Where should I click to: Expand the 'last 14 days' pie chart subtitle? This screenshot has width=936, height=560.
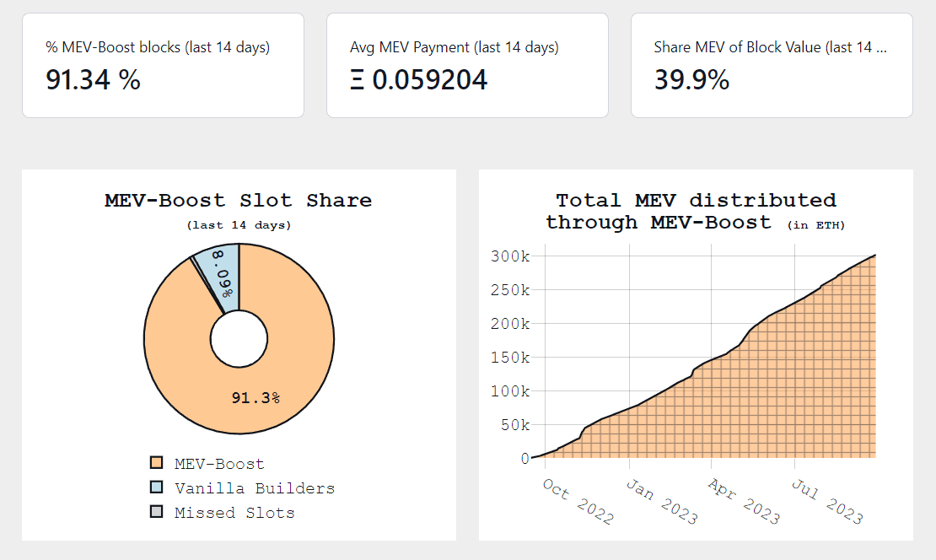[x=238, y=225]
